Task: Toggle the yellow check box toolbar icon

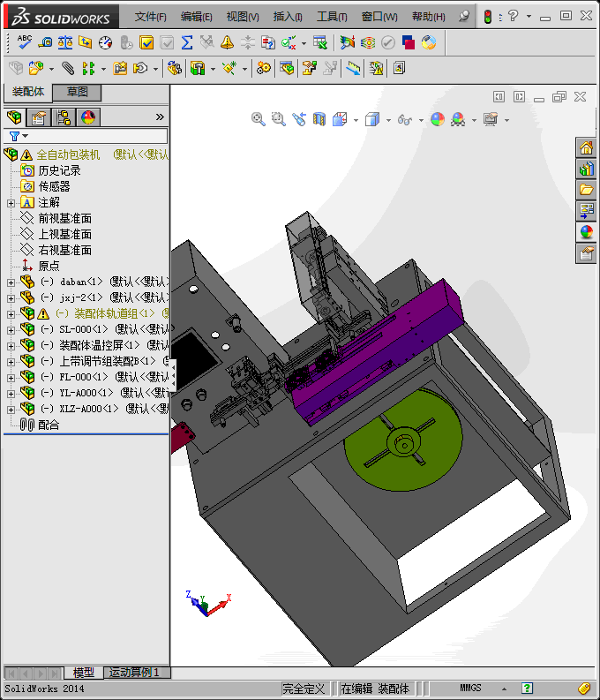Action: coord(146,43)
